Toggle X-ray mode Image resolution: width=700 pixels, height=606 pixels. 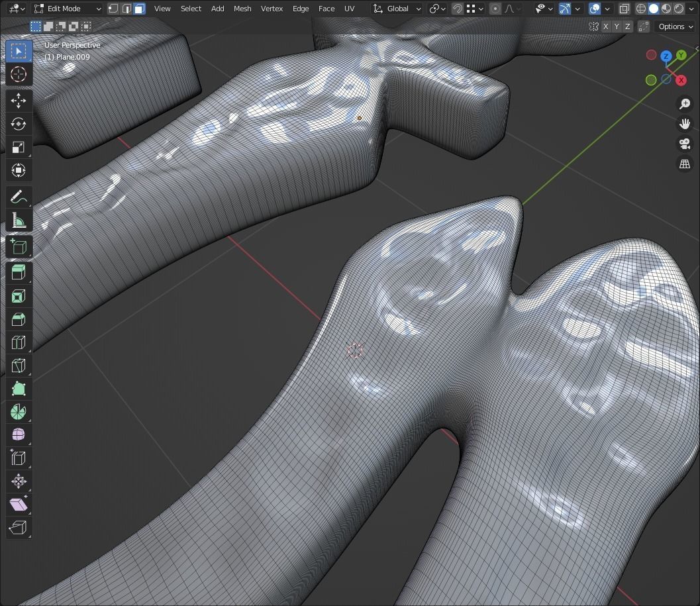click(624, 9)
